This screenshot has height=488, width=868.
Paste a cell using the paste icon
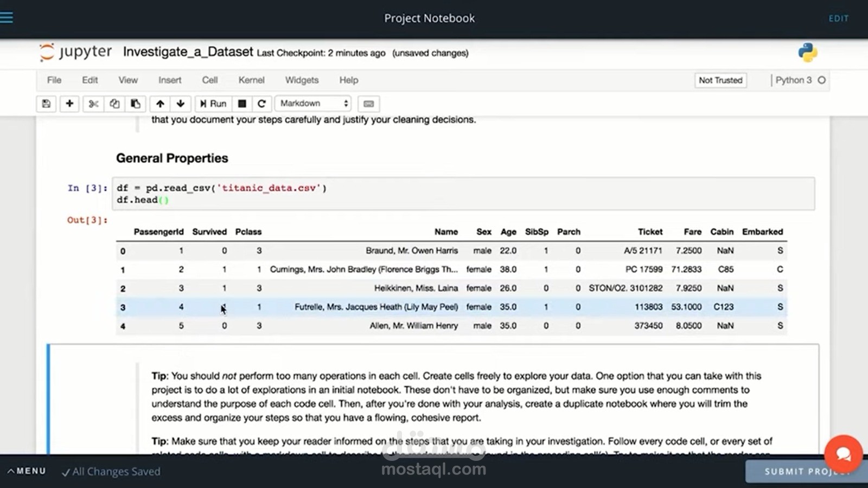(136, 104)
